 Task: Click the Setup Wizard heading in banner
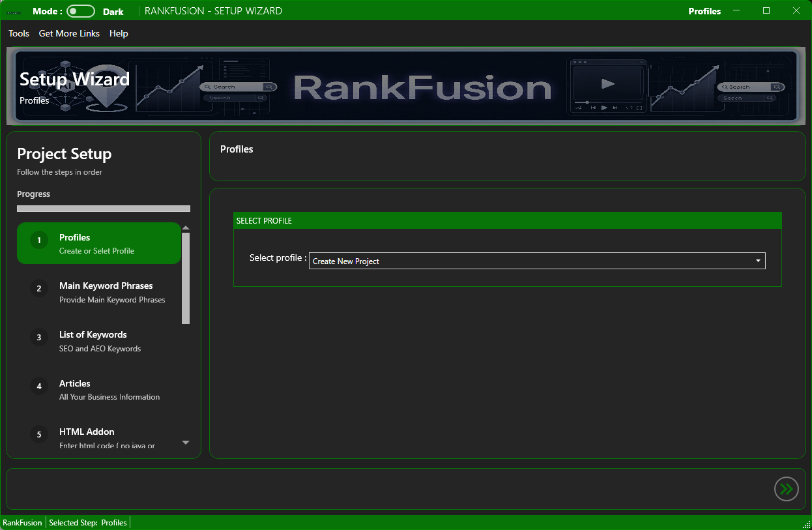[74, 80]
